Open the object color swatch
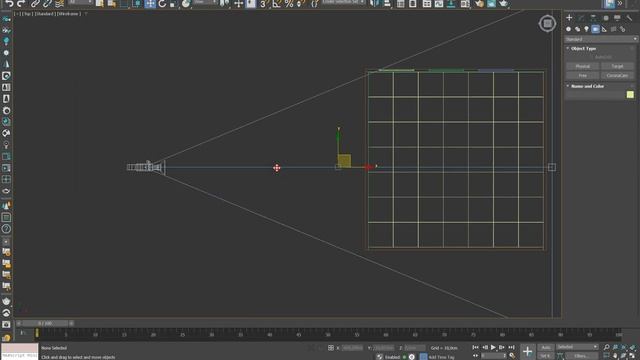 coord(630,95)
